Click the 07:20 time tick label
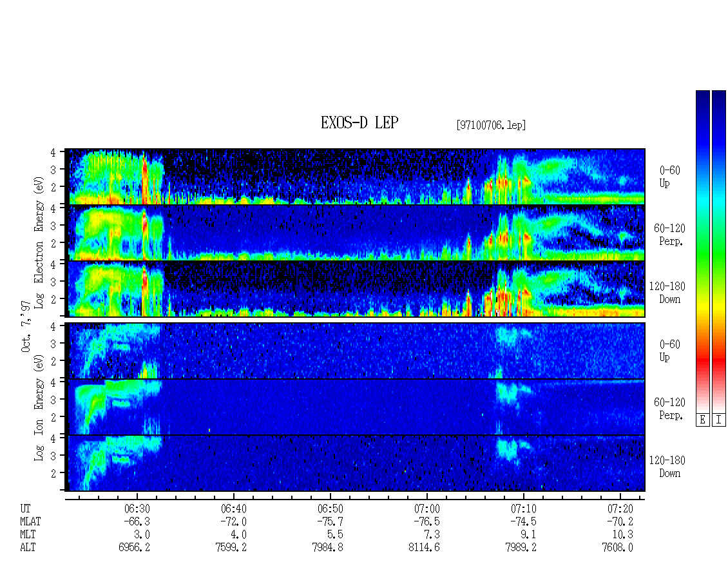Screen dimensions: 728x564 click(x=620, y=509)
